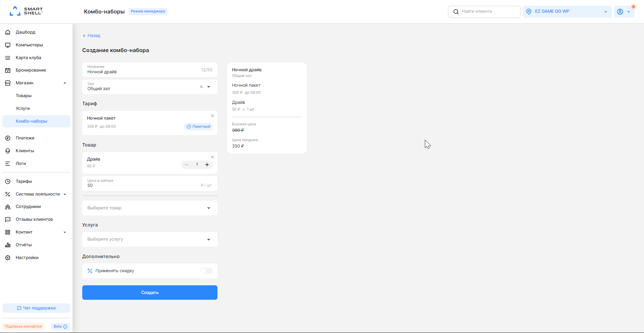
Task: Click the Отчёты bar chart icon
Action: coord(8,245)
